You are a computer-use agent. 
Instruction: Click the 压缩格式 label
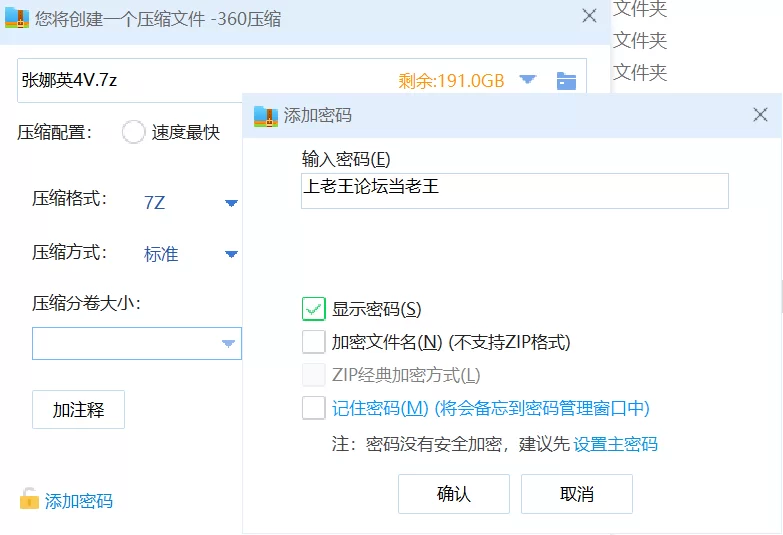click(69, 198)
